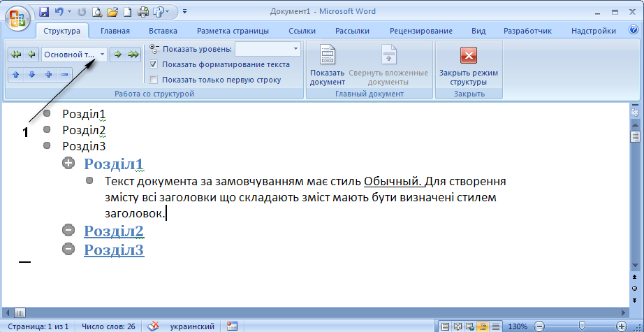The height and width of the screenshot is (332, 644).
Task: Click minus outline symbol beside heading Розділ3
Action: (x=68, y=249)
